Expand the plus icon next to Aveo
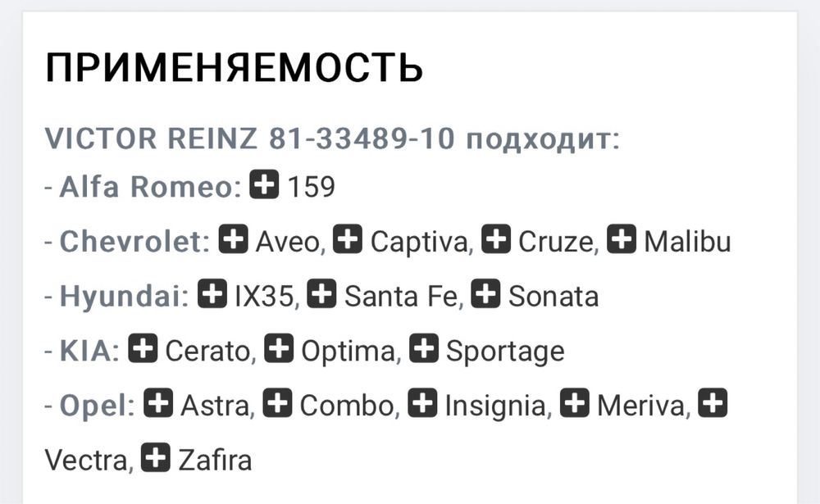The height and width of the screenshot is (504, 820). [x=235, y=241]
